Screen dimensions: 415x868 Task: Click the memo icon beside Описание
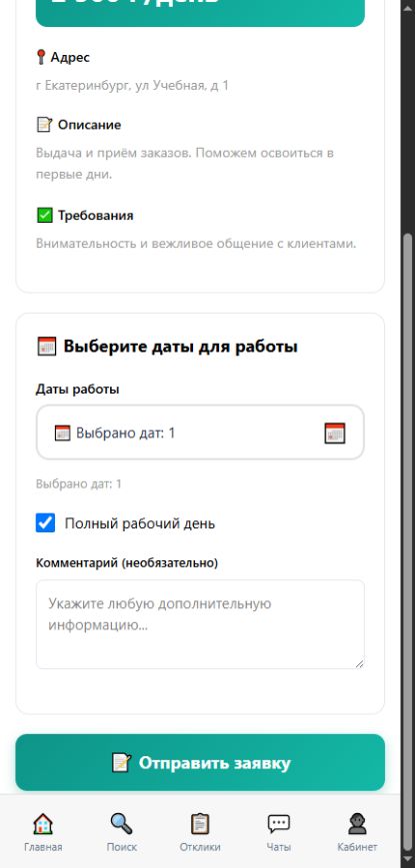coord(44,125)
